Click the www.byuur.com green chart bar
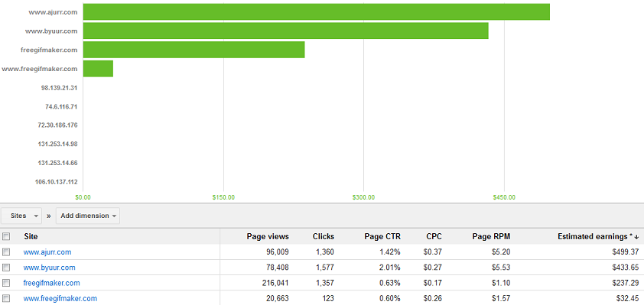Image resolution: width=644 pixels, height=305 pixels. (286, 31)
